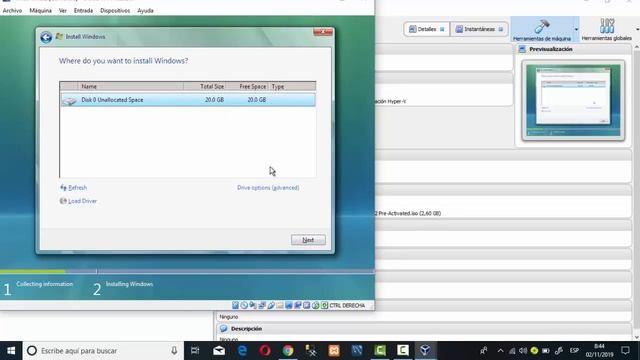
Task: Open the Entrada menu
Action: [83, 11]
